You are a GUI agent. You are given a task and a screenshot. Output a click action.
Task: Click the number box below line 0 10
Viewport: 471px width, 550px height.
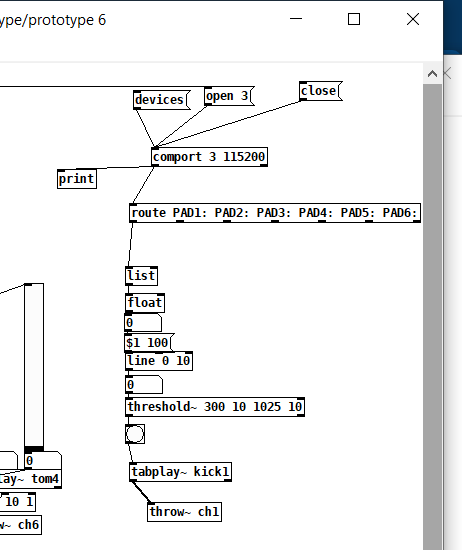coord(144,385)
